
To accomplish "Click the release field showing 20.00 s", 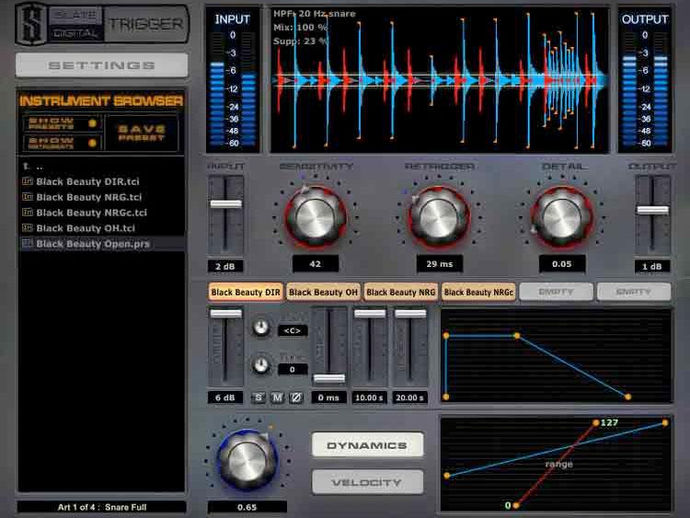I will pos(410,398).
